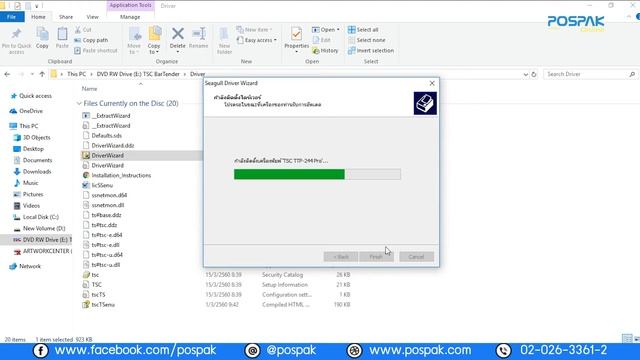Viewport: 640px width, 360px height.
Task: Click Select none in the ribbon
Action: coord(366,40)
